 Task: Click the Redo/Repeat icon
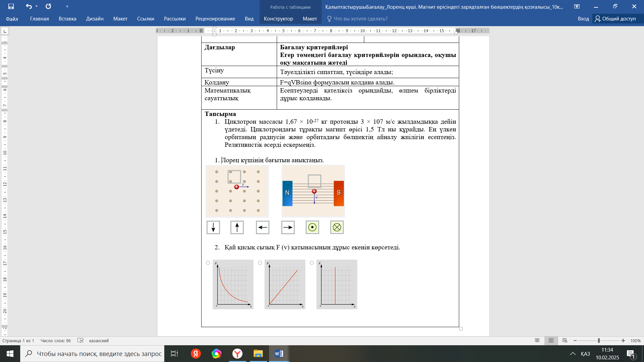click(48, 6)
